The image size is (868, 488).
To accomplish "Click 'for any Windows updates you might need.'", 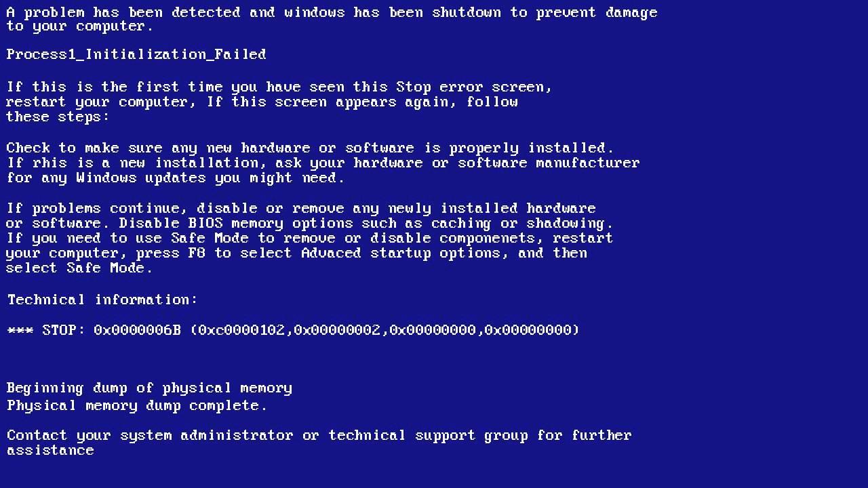I will point(176,178).
